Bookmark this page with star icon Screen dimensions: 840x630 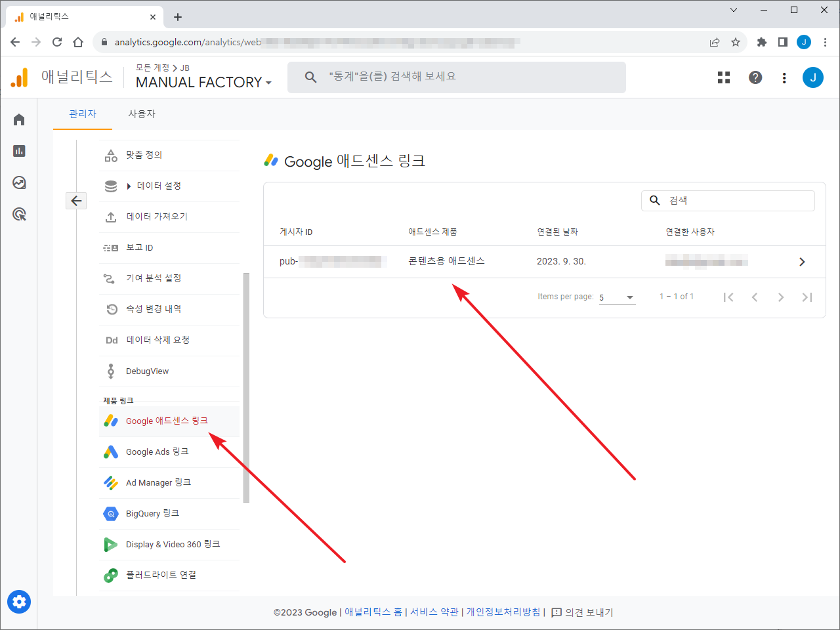[x=736, y=42]
